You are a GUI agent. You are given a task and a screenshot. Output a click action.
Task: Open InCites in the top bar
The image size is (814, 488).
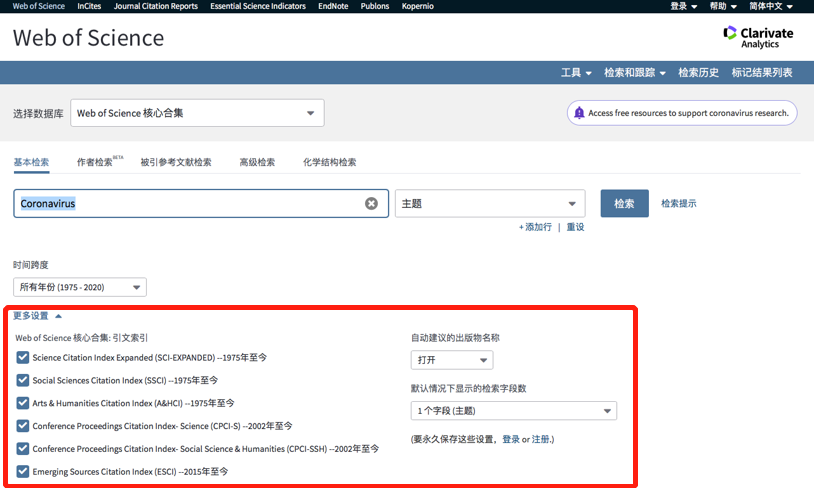(x=89, y=6)
